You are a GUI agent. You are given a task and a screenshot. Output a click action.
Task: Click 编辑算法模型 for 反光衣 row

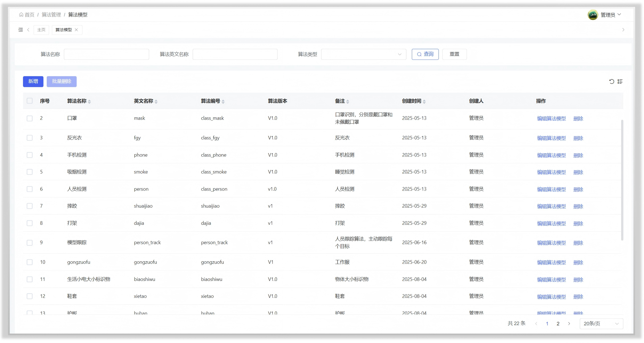(551, 138)
